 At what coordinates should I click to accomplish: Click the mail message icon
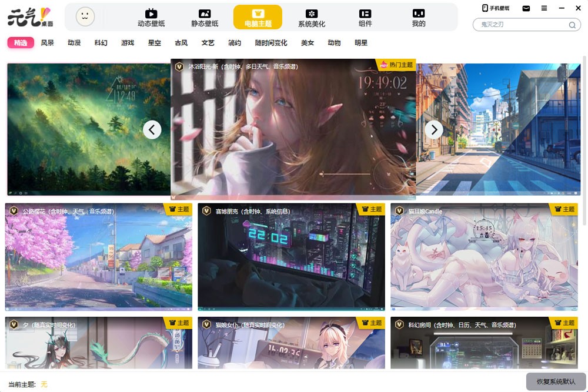[x=526, y=8]
